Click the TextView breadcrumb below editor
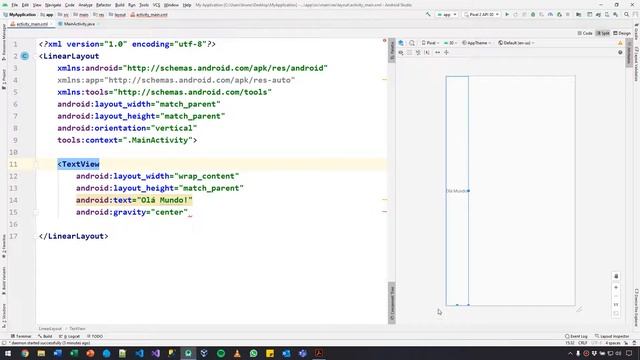The width and height of the screenshot is (640, 360). pos(77,329)
